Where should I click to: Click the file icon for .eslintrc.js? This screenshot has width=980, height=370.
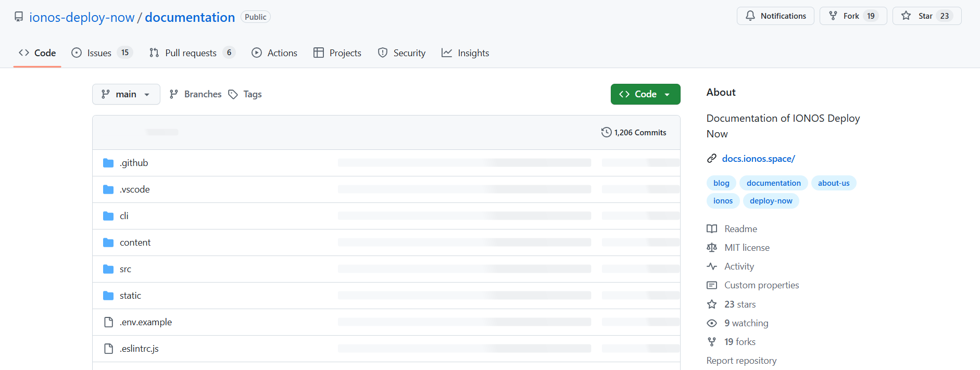point(108,349)
